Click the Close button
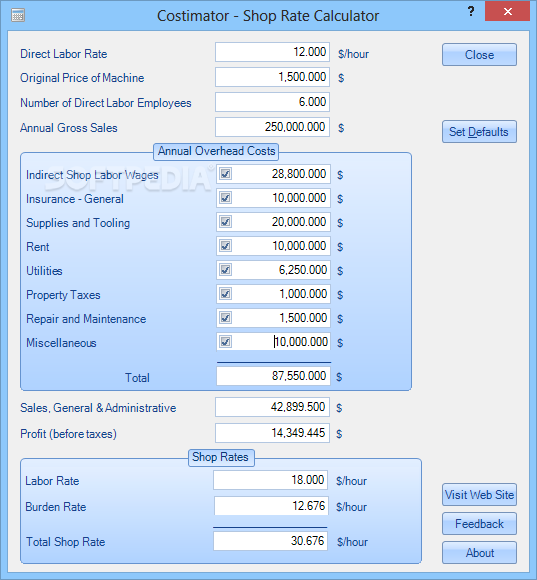This screenshot has height=580, width=537. click(x=479, y=55)
